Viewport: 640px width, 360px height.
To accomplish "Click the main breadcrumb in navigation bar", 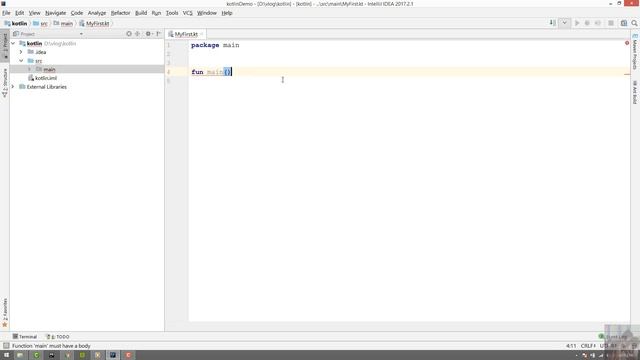I will coord(63,24).
